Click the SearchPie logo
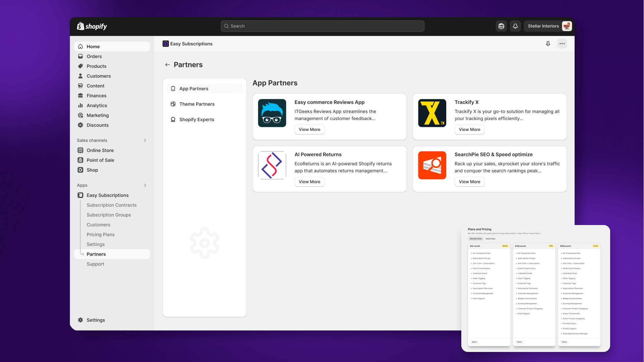Screen dimensions: 644x362 pyautogui.click(x=432, y=165)
